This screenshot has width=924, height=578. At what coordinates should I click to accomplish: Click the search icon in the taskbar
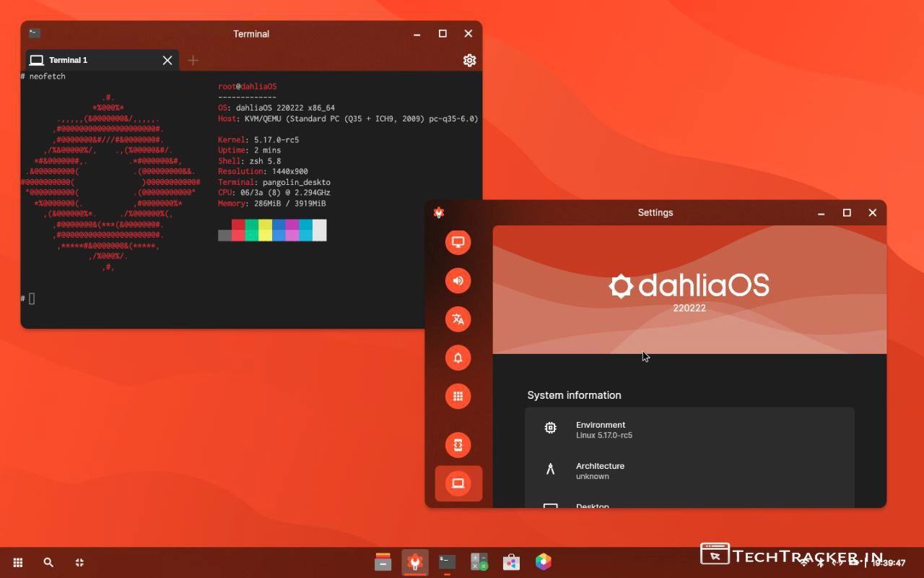point(48,562)
